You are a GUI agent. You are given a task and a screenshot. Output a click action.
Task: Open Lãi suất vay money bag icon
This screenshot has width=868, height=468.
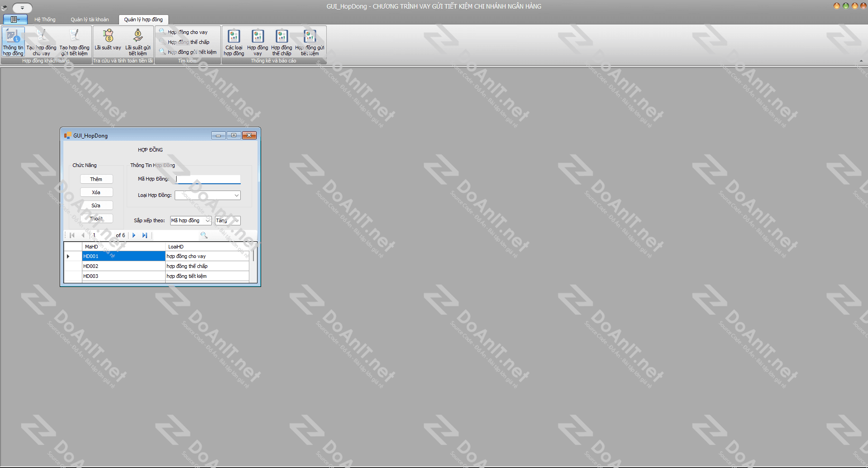pyautogui.click(x=108, y=39)
